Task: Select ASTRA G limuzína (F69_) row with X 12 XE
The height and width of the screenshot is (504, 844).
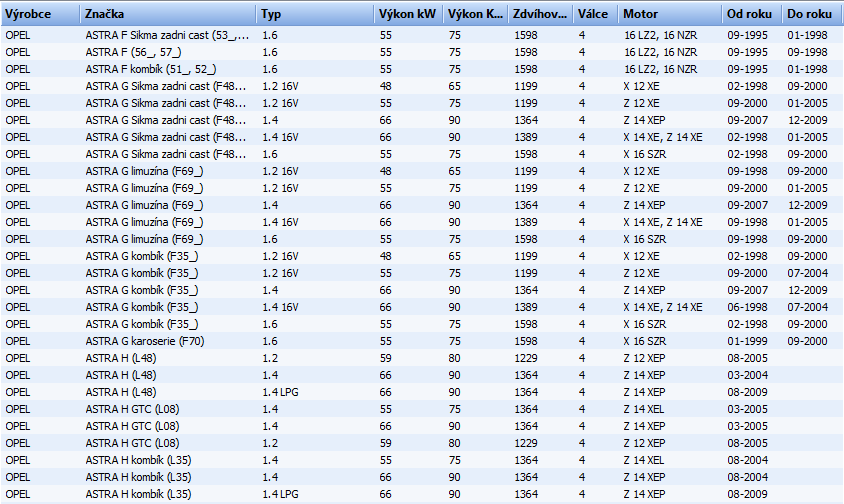Action: [x=422, y=171]
